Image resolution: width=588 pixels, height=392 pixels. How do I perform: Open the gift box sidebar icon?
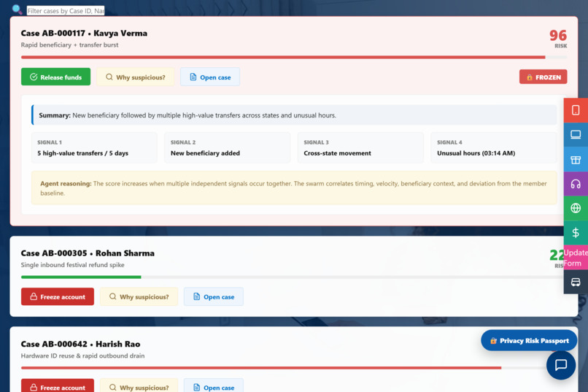[x=576, y=159]
